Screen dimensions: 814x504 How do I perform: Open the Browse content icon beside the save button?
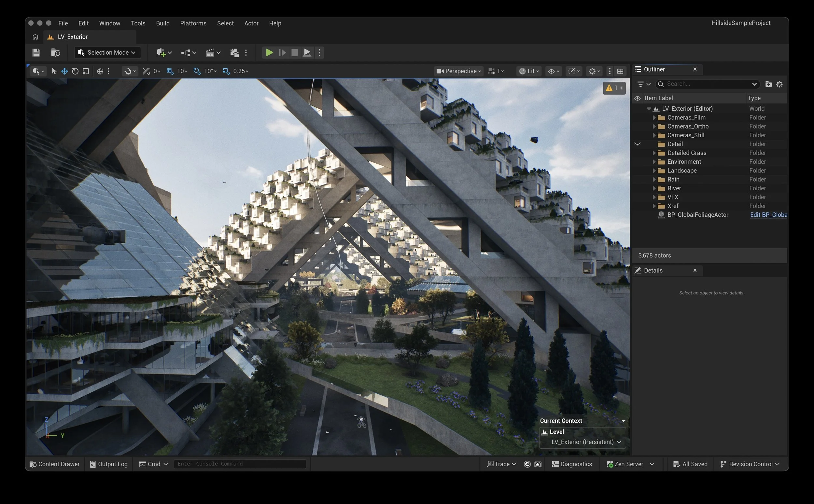(x=55, y=53)
